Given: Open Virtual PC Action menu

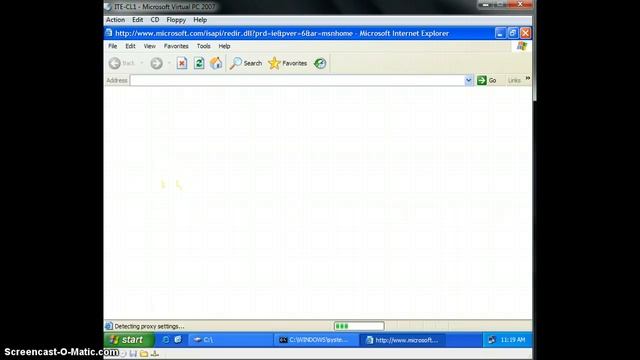Looking at the screenshot, I should (116, 20).
